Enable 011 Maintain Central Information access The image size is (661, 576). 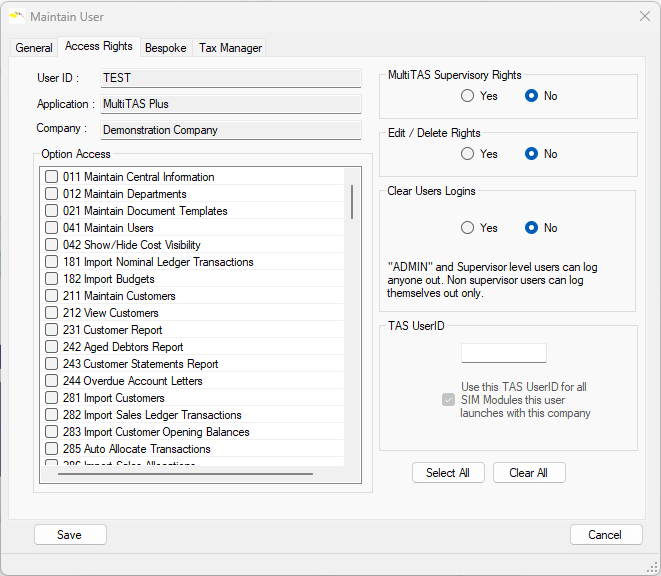51,177
